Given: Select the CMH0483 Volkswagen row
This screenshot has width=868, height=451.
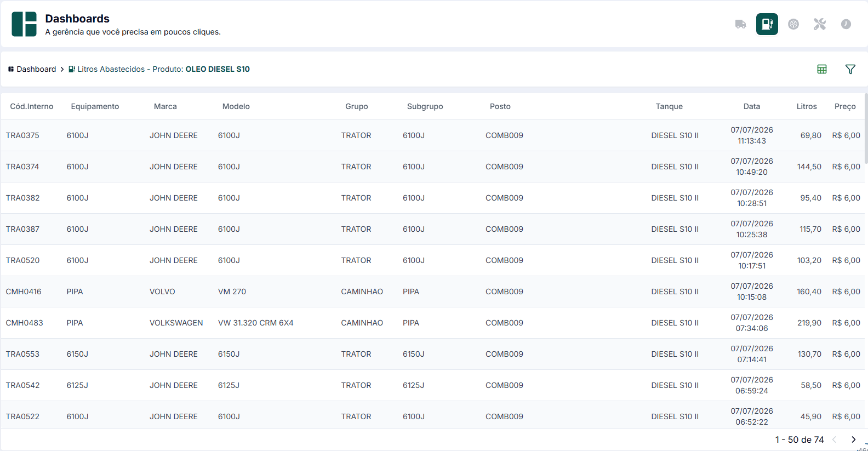Looking at the screenshot, I should click(x=433, y=323).
